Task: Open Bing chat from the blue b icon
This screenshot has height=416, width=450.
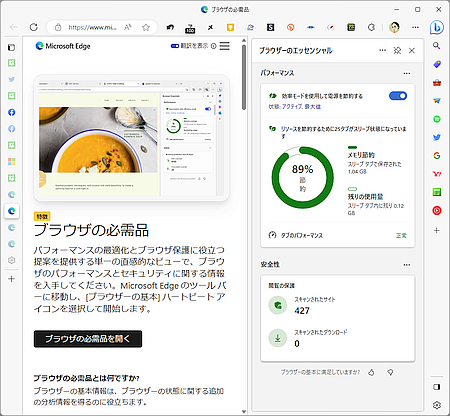Action: click(x=436, y=27)
